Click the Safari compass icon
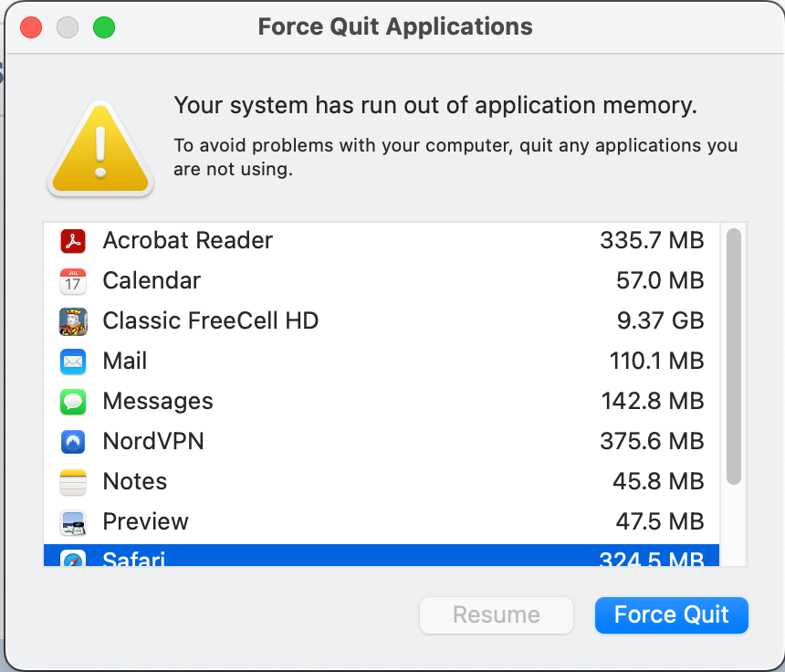Image resolution: width=785 pixels, height=672 pixels. [73, 559]
